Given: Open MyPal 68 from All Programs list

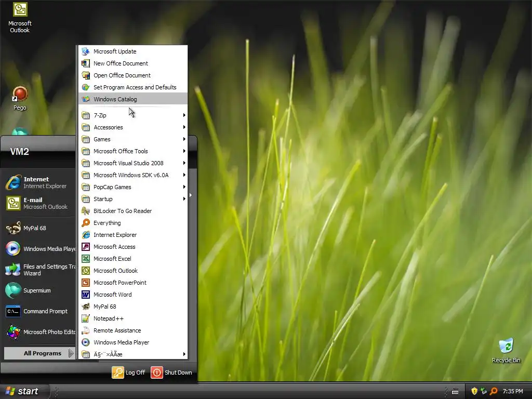Looking at the screenshot, I should click(133, 307).
